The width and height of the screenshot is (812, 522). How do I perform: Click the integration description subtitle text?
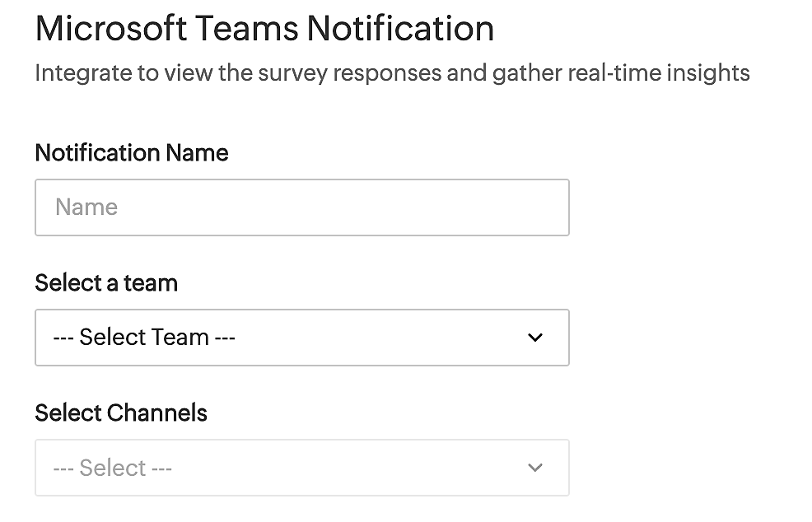[392, 73]
